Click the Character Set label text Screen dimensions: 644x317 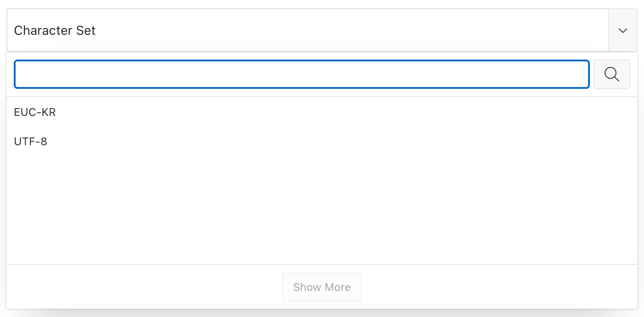coord(55,31)
